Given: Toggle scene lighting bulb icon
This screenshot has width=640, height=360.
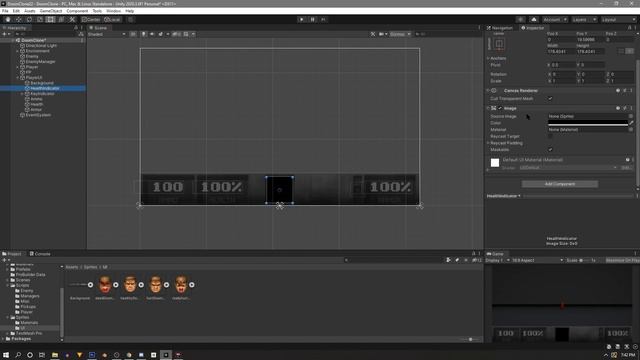Looking at the screenshot, I should [144, 34].
